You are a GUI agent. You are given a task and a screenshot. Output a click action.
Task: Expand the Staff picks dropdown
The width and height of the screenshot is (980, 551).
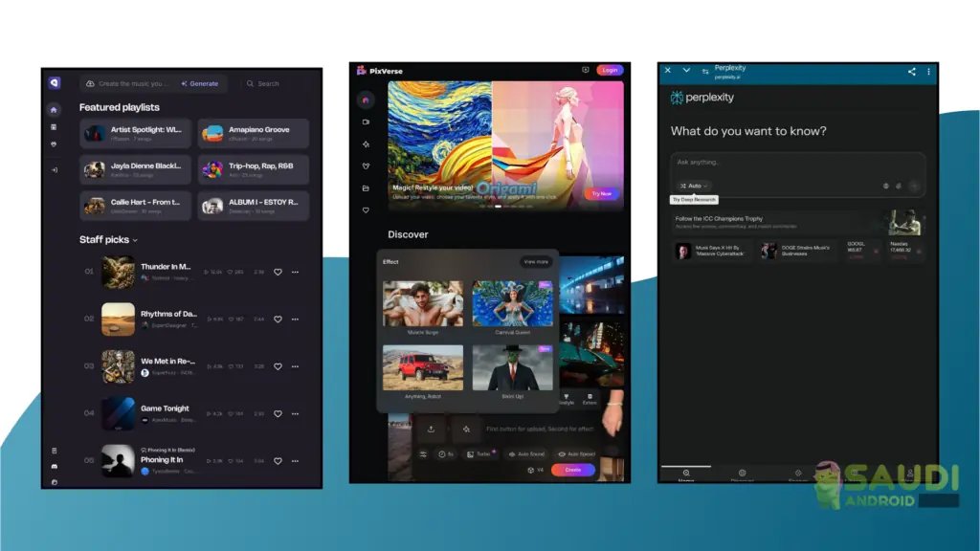click(135, 240)
